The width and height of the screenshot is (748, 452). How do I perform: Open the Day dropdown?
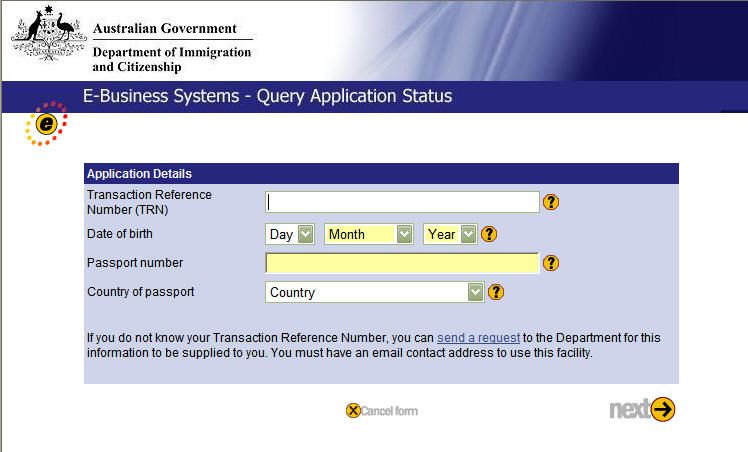pos(290,234)
